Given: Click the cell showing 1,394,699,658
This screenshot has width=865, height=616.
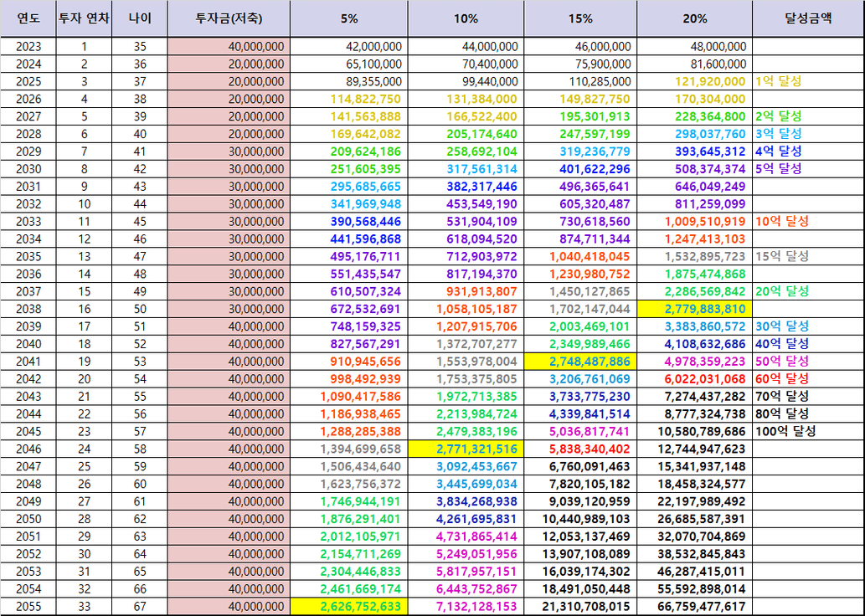Looking at the screenshot, I should 349,449.
